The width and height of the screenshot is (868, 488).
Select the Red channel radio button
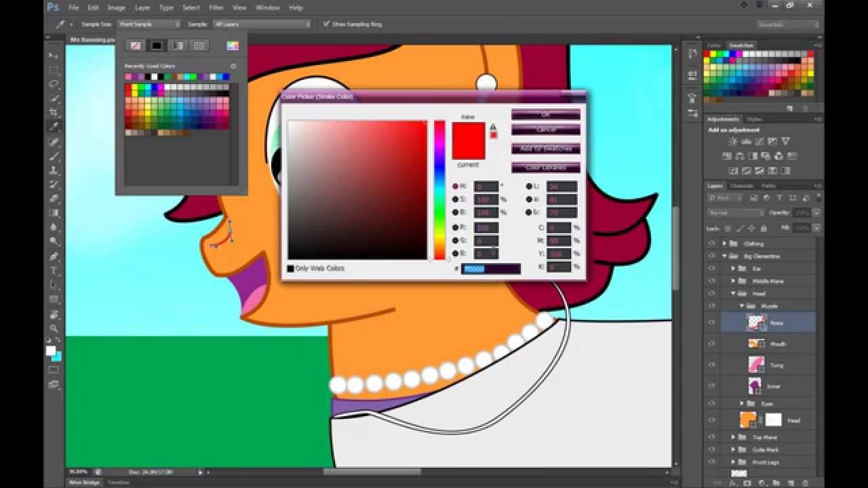click(456, 227)
